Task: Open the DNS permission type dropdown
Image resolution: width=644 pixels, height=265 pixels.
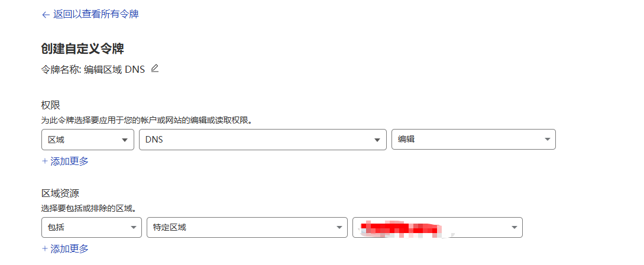Action: coord(263,140)
